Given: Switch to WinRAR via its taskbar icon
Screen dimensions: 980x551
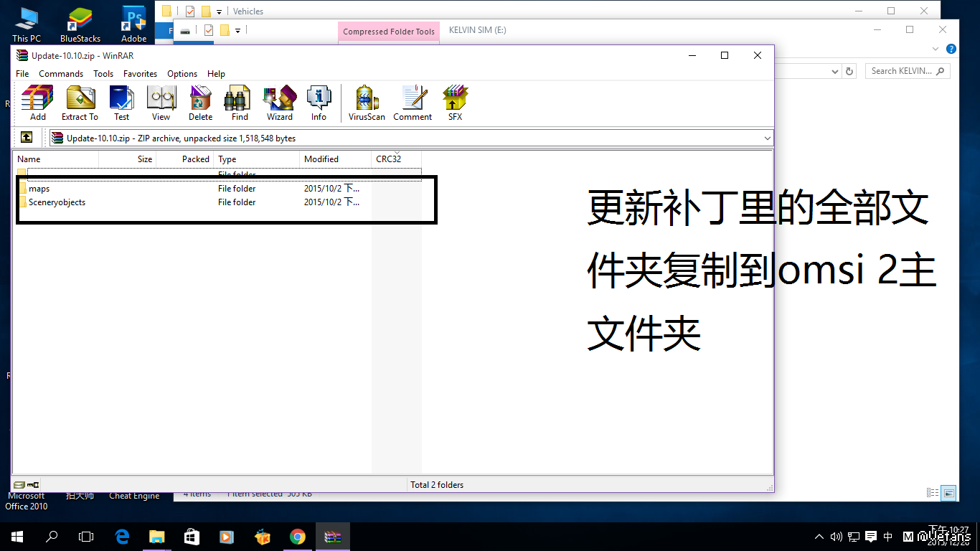Looking at the screenshot, I should point(333,537).
